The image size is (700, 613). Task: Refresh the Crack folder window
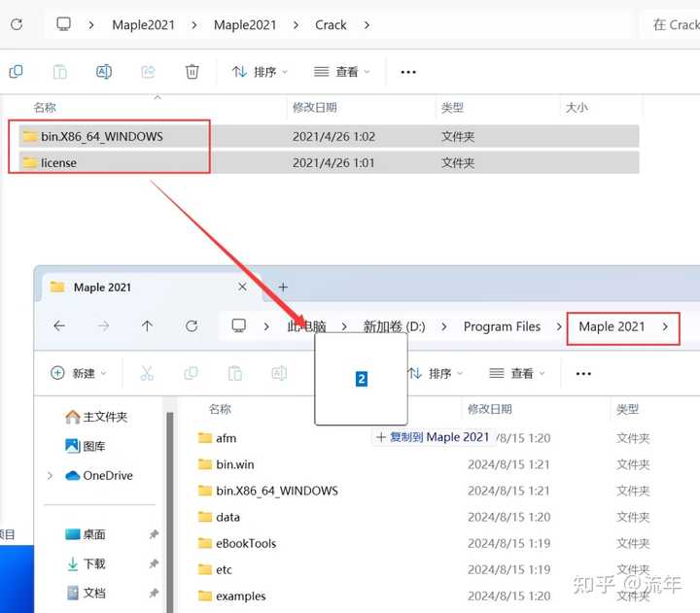17,24
